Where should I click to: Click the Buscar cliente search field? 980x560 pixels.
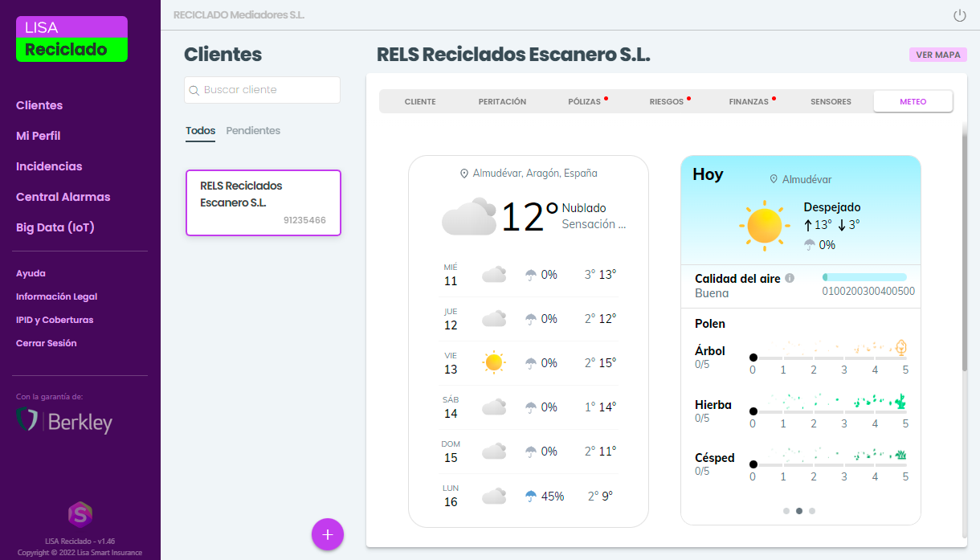(262, 90)
